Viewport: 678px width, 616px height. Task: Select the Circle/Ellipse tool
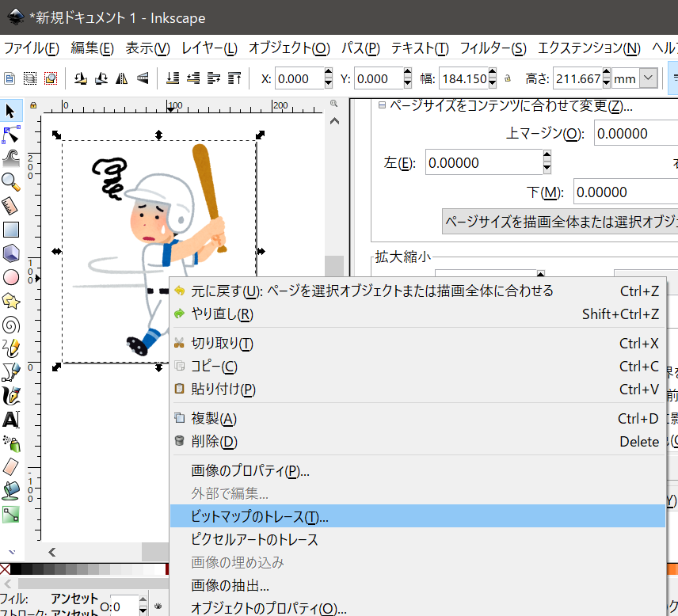[10, 278]
